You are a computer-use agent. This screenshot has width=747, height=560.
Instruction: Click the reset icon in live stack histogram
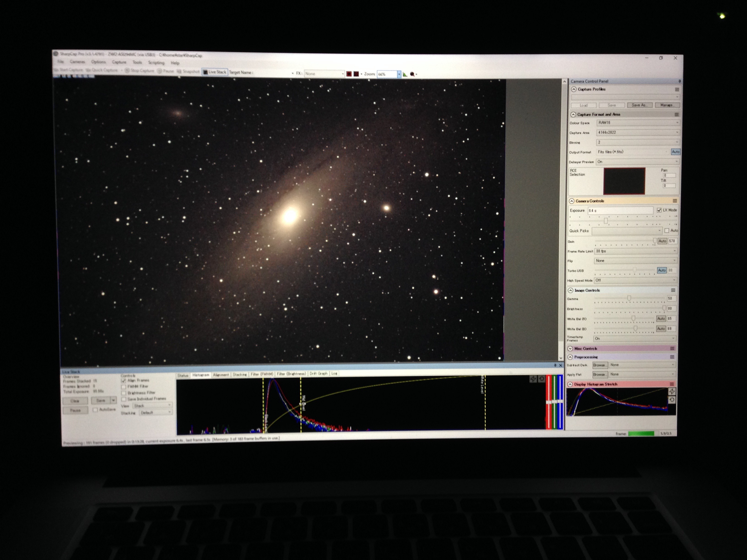pyautogui.click(x=542, y=379)
